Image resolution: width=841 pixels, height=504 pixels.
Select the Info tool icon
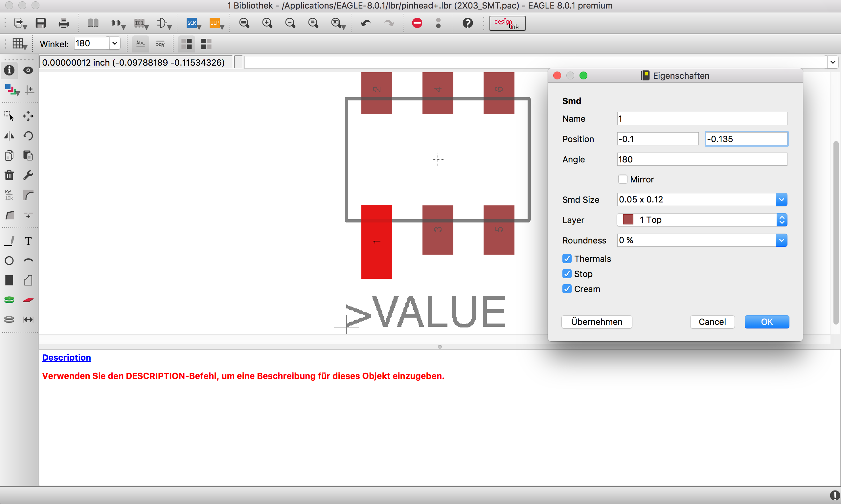coord(9,70)
